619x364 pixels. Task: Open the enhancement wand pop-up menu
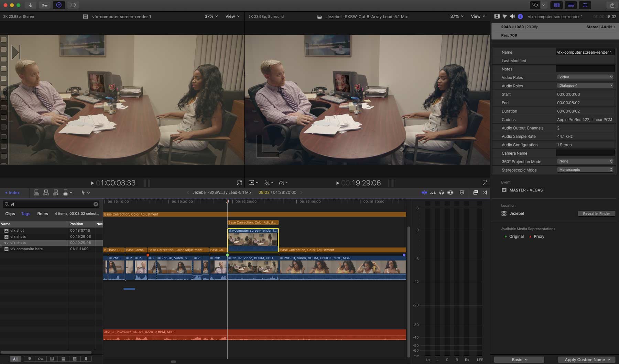click(x=269, y=183)
